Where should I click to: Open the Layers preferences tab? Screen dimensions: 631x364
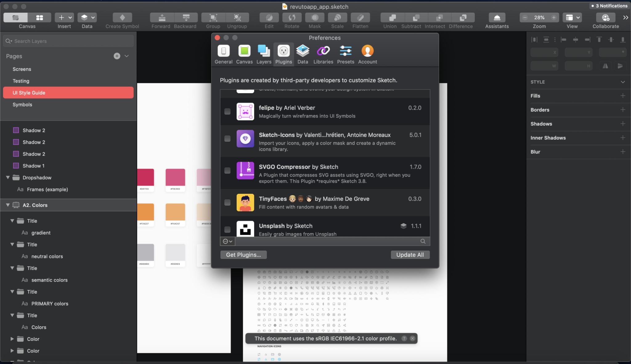pos(264,54)
